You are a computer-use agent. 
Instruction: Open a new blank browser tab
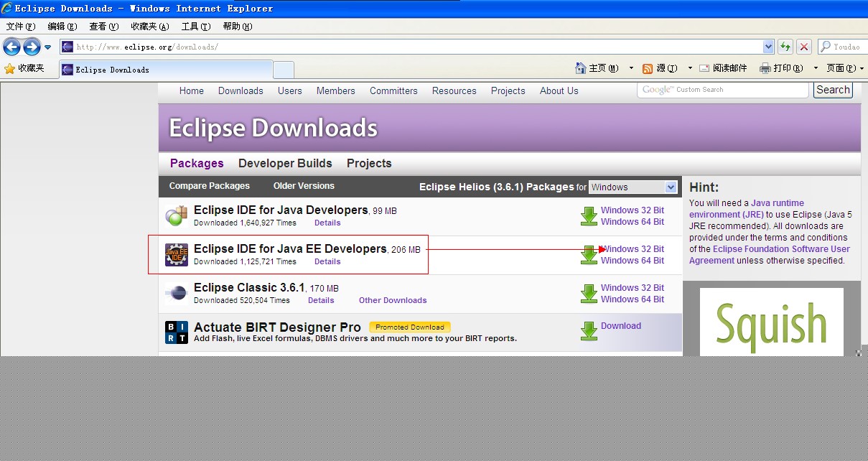(x=284, y=70)
